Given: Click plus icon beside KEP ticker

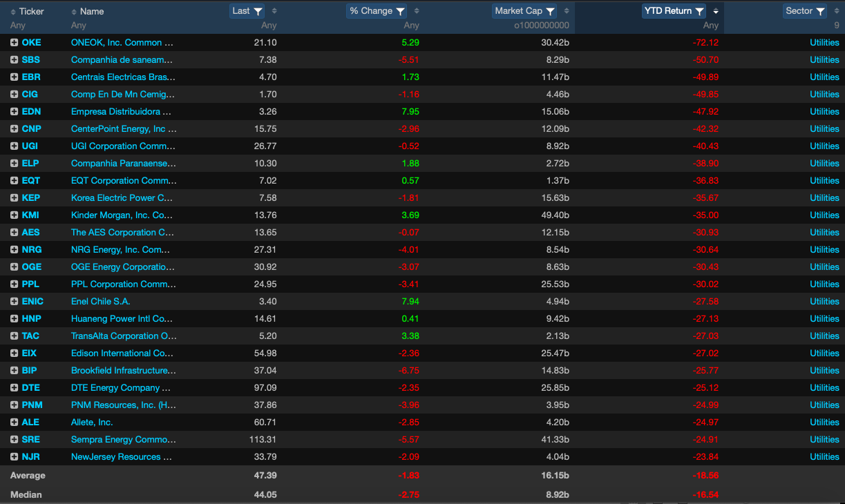Looking at the screenshot, I should 14,198.
